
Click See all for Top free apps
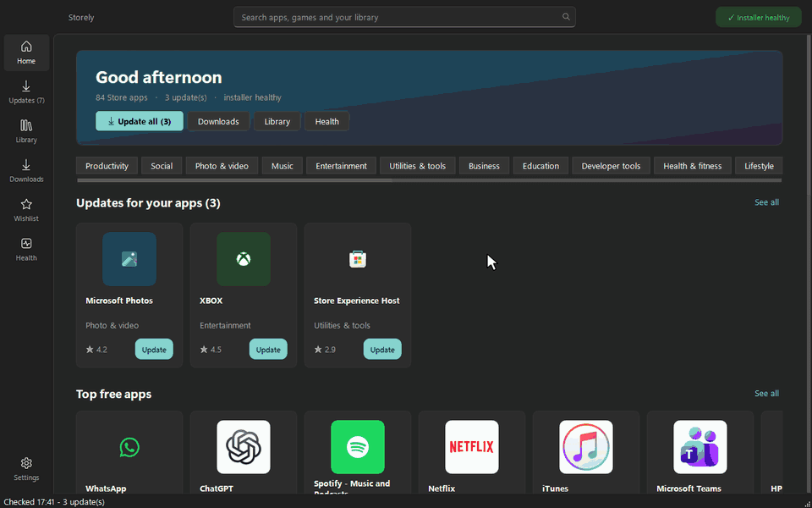(766, 394)
